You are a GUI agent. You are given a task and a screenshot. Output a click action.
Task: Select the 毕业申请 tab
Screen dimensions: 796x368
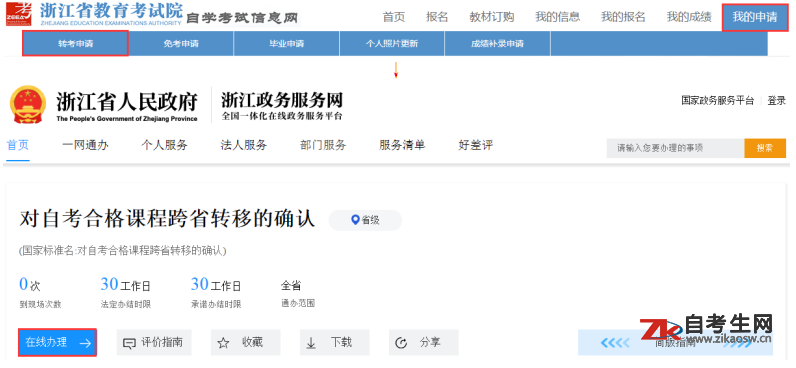point(286,44)
